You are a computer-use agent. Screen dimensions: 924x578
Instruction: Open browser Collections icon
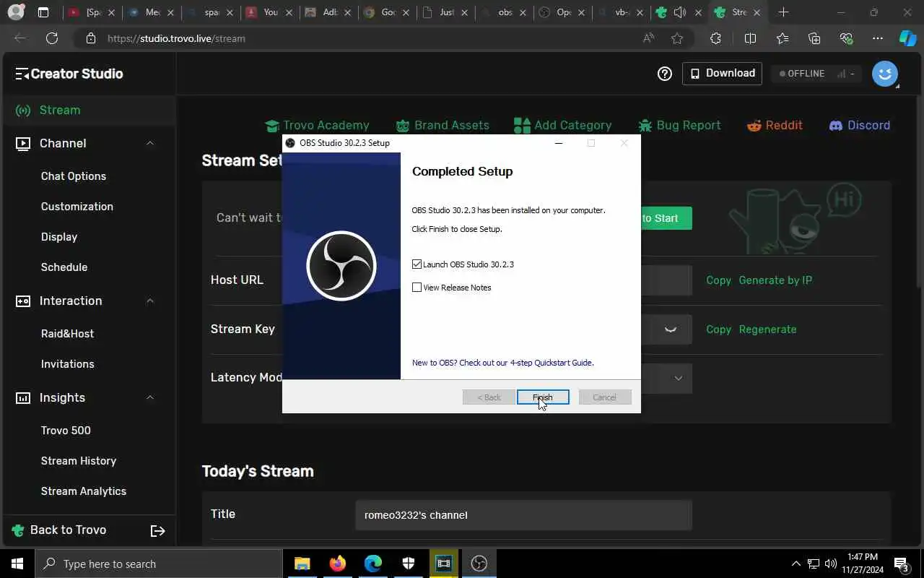coord(814,38)
